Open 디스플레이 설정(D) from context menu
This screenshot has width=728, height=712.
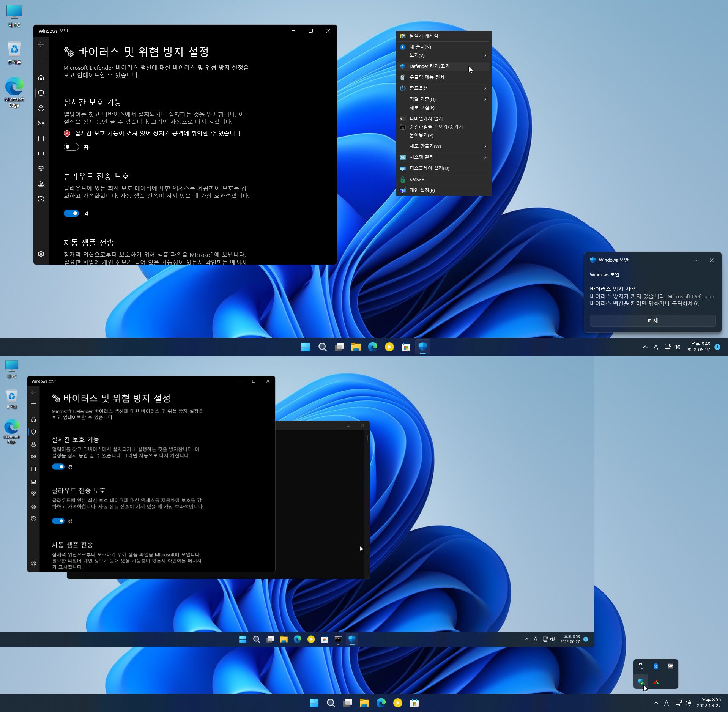[444, 168]
